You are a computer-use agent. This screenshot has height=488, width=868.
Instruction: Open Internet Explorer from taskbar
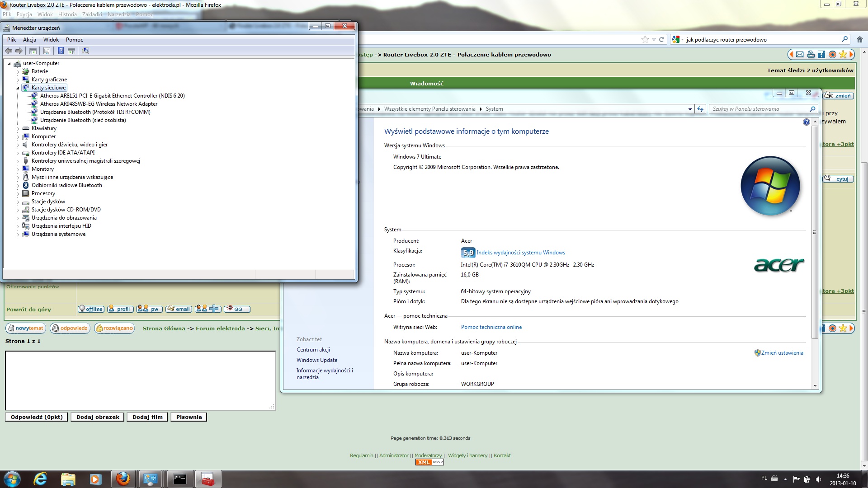(x=40, y=479)
